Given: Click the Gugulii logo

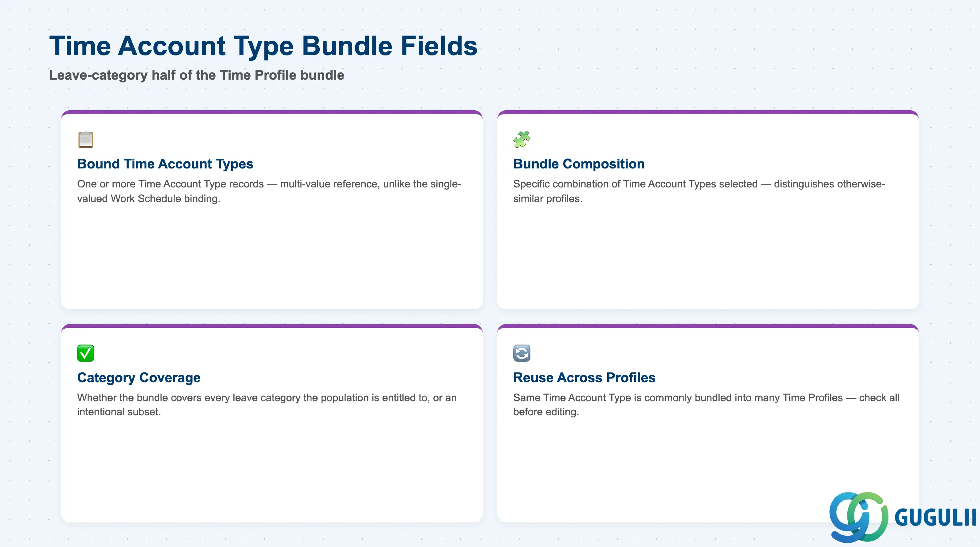Looking at the screenshot, I should (903, 517).
